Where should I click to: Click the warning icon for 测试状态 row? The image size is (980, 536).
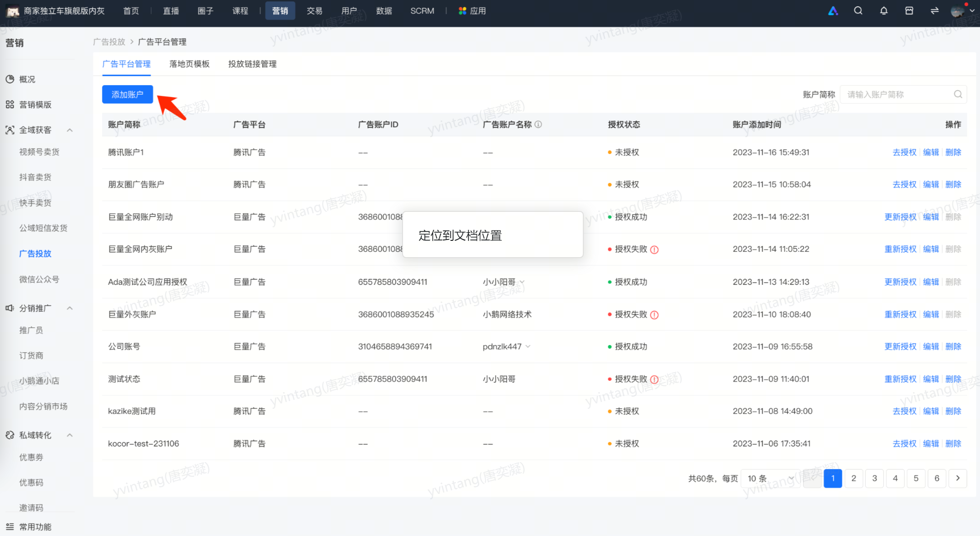(x=654, y=379)
